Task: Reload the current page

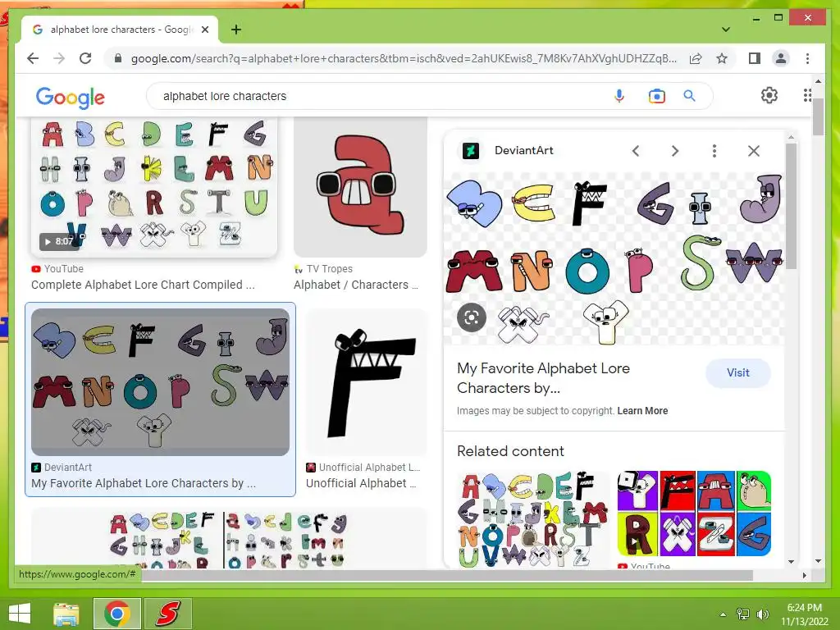Action: [85, 58]
